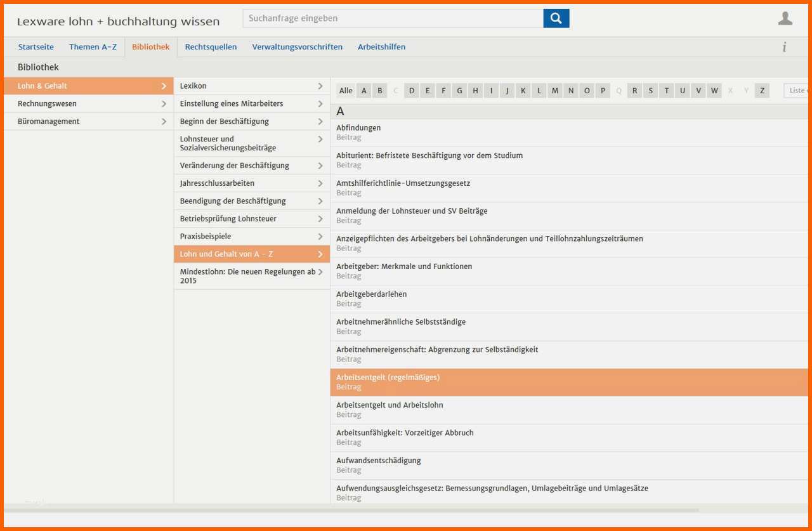Screen dimensions: 812x531
Task: Open Aufwandsentschädigung article
Action: 569,465
